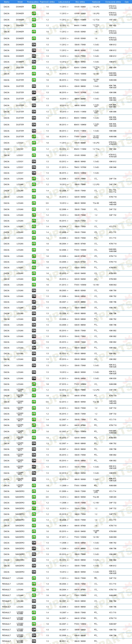Viewport: 132px width, 644px height.
Task: Click PB icon in Sandero 1.2 16V row
Action: 34,503
